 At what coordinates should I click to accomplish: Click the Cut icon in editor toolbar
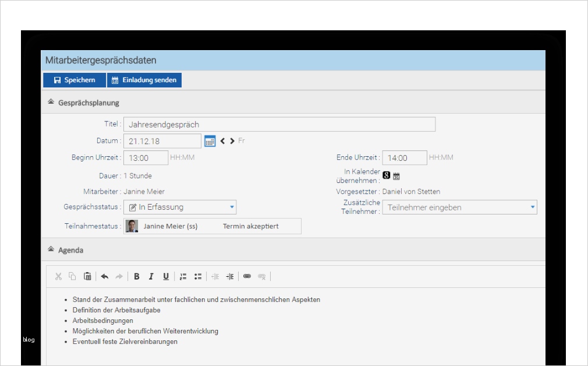coord(58,277)
